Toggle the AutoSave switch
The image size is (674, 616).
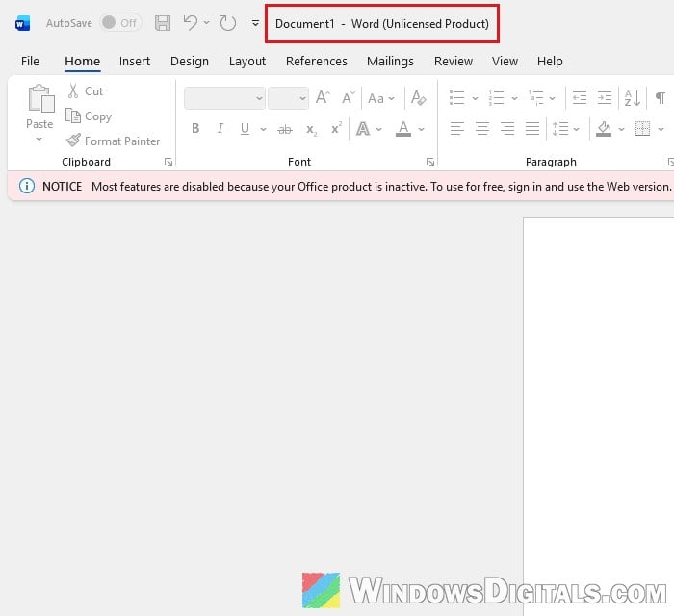pos(120,23)
